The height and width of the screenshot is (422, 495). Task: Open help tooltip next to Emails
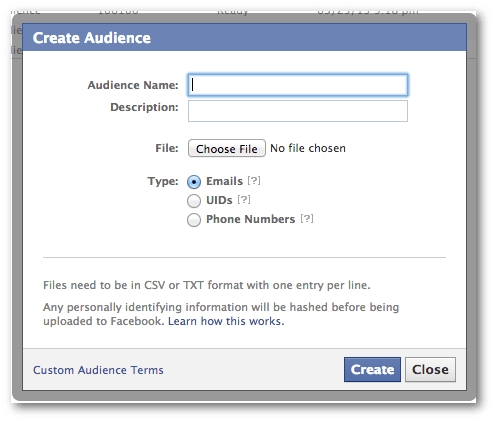[x=254, y=181]
